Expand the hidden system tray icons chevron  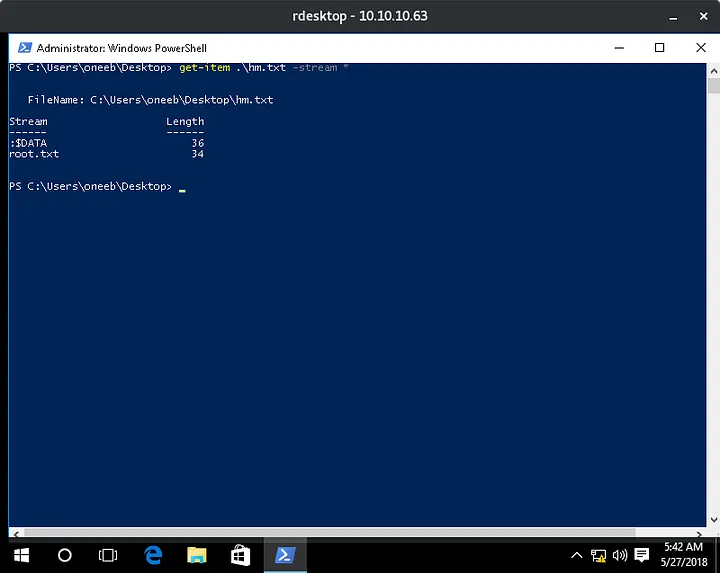pos(577,555)
